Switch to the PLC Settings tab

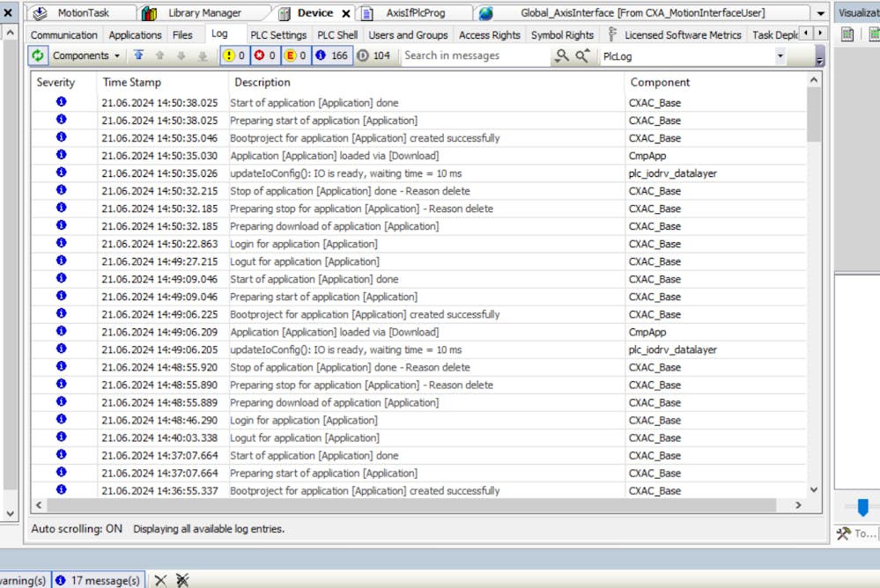[278, 35]
